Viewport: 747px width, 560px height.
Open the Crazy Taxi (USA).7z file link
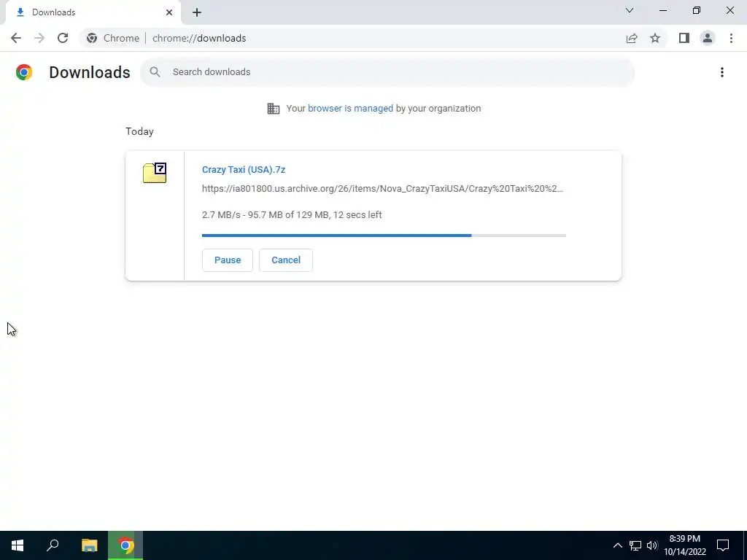244,169
